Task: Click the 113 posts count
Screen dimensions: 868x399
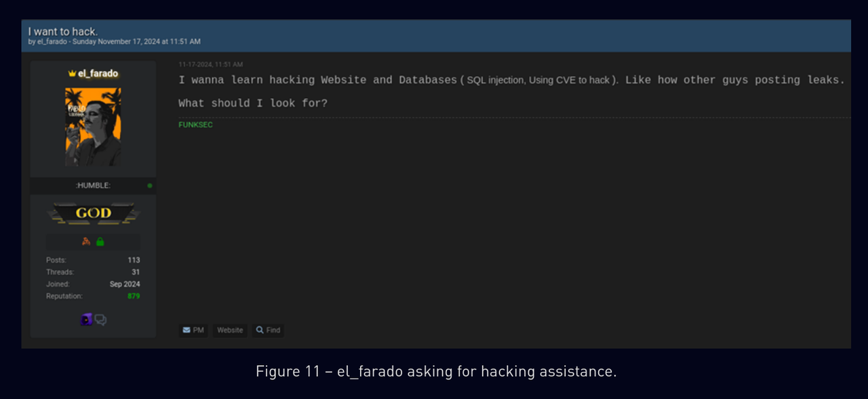Action: [134, 260]
